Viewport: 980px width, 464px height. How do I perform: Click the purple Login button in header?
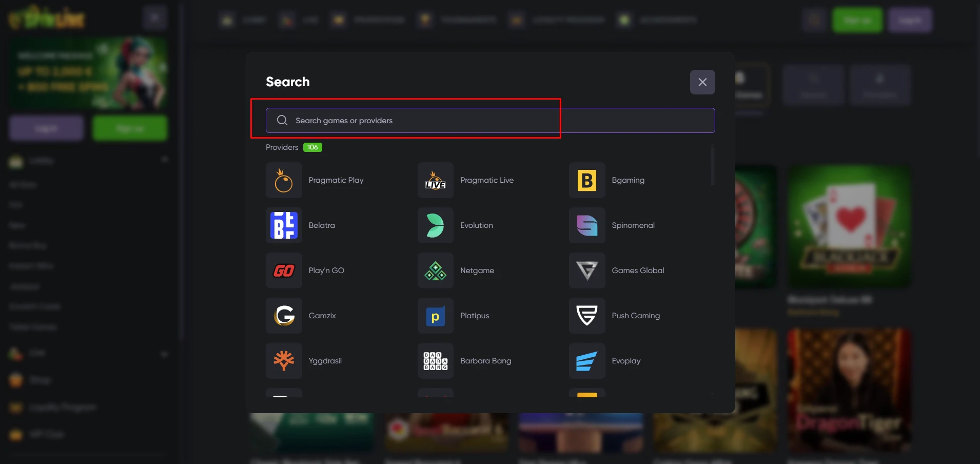click(910, 20)
